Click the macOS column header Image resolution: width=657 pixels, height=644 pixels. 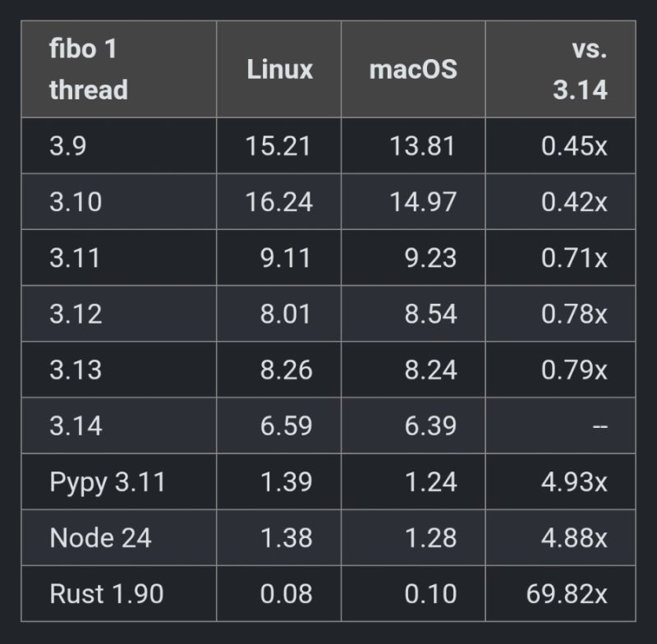pos(412,69)
